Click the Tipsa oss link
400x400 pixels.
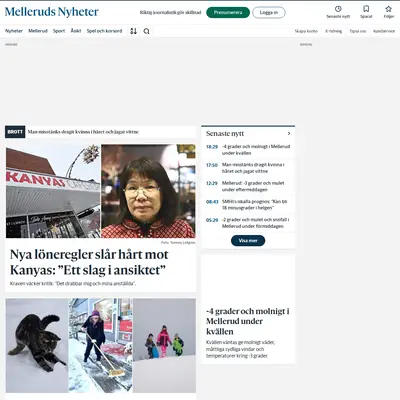click(358, 31)
